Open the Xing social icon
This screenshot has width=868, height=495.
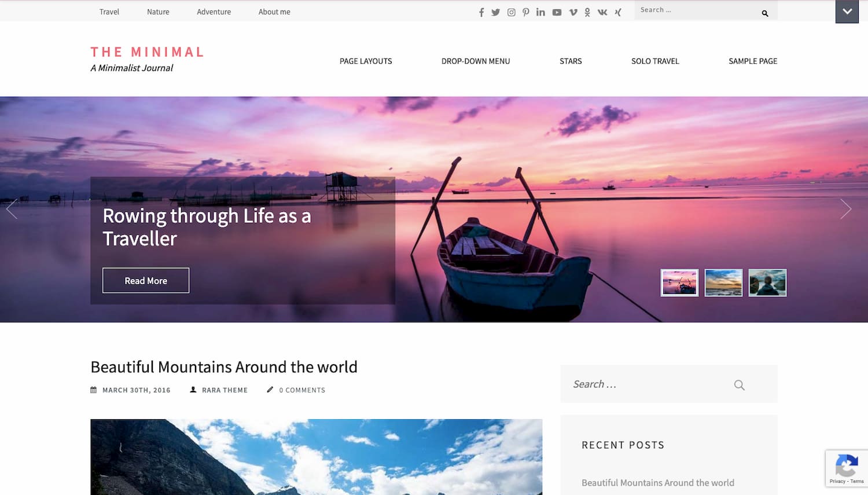click(x=618, y=12)
